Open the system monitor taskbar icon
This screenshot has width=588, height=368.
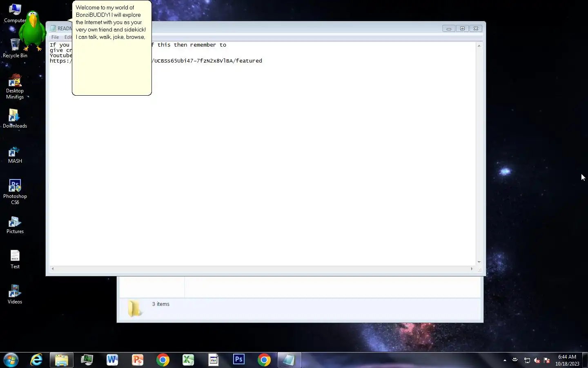coord(87,360)
